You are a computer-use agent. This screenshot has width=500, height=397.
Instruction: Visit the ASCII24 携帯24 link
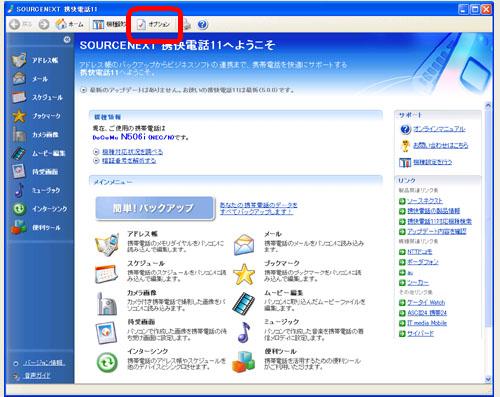pos(427,313)
